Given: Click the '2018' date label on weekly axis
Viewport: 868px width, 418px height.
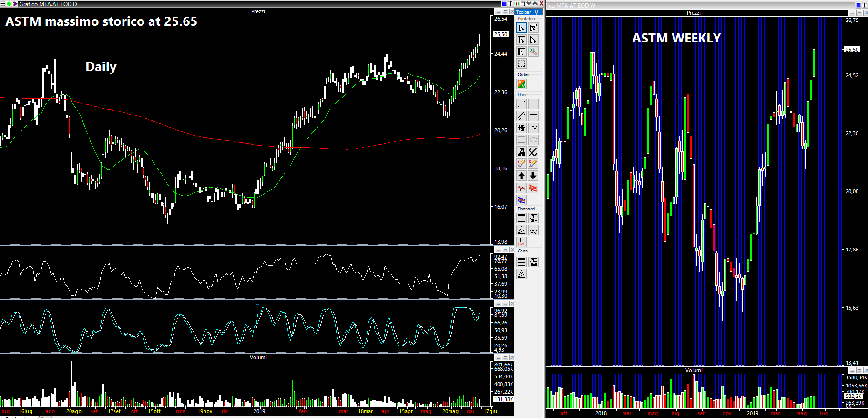Looking at the screenshot, I should click(601, 413).
